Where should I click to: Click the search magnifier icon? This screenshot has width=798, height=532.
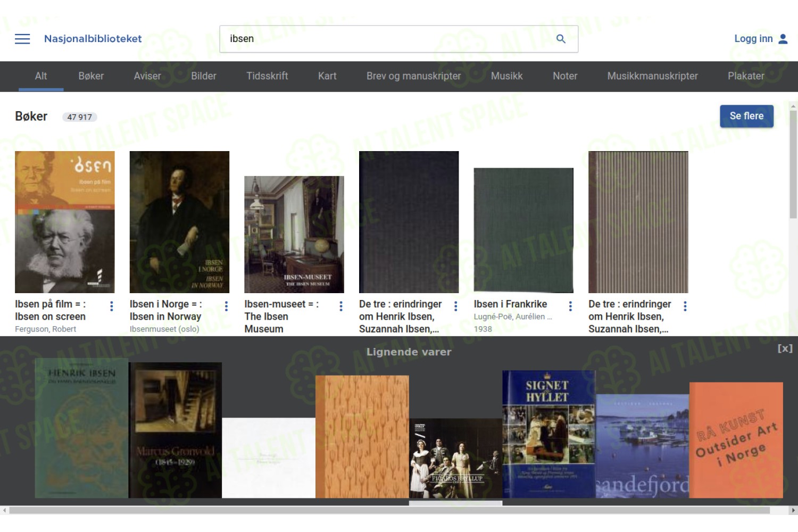click(561, 39)
